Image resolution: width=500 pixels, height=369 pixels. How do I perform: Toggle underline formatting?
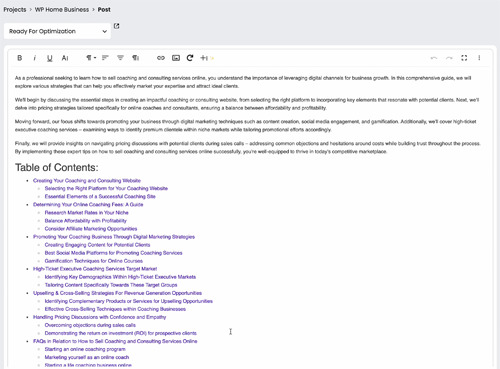click(49, 58)
